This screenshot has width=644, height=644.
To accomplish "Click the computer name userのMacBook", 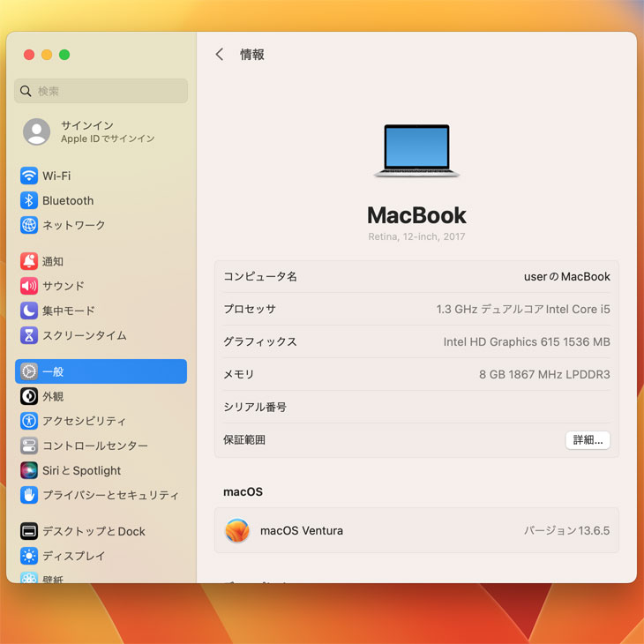I will [566, 276].
